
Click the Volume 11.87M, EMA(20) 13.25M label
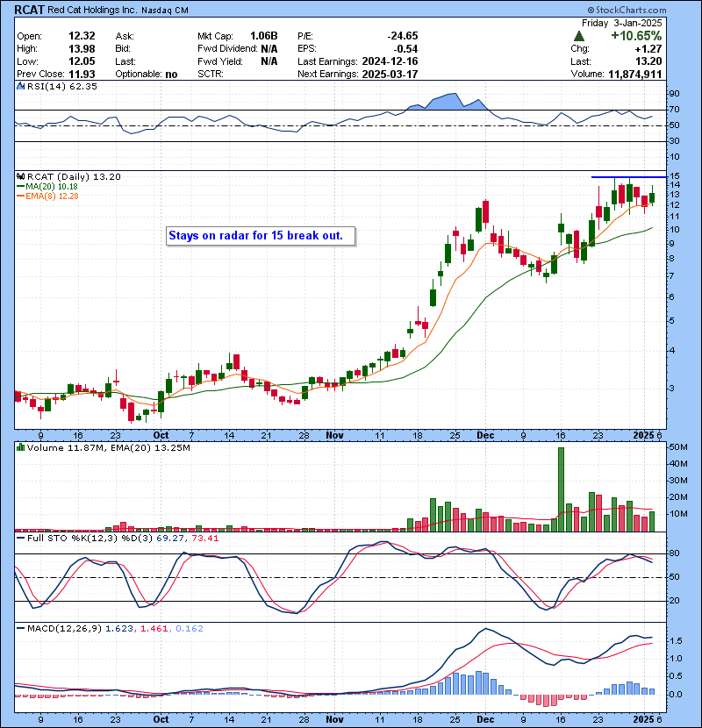pyautogui.click(x=108, y=447)
